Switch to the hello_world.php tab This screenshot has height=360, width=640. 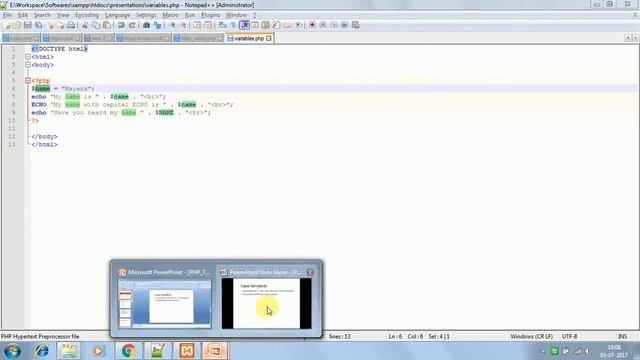pos(198,38)
